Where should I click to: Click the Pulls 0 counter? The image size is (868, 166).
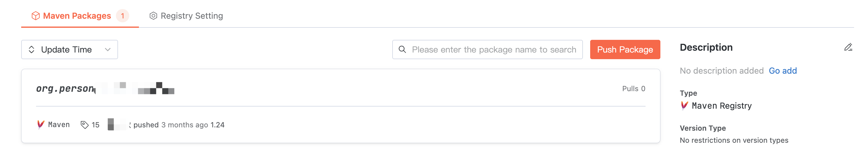(x=633, y=89)
